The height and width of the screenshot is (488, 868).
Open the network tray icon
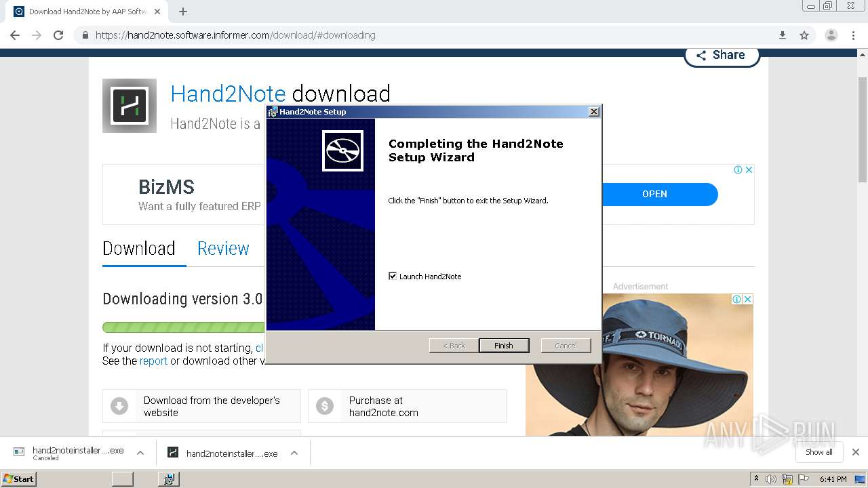[x=787, y=479]
